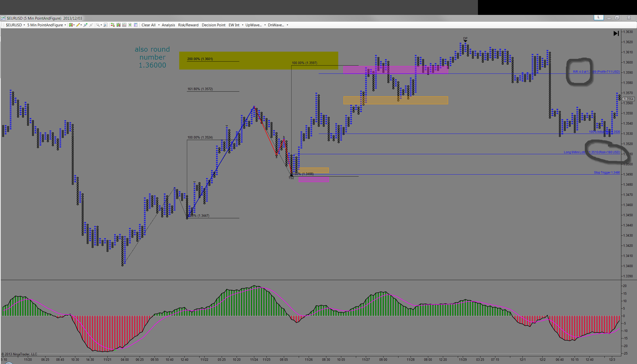Open the Analysis menu item
Image resolution: width=637 pixels, height=364 pixels.
click(168, 25)
